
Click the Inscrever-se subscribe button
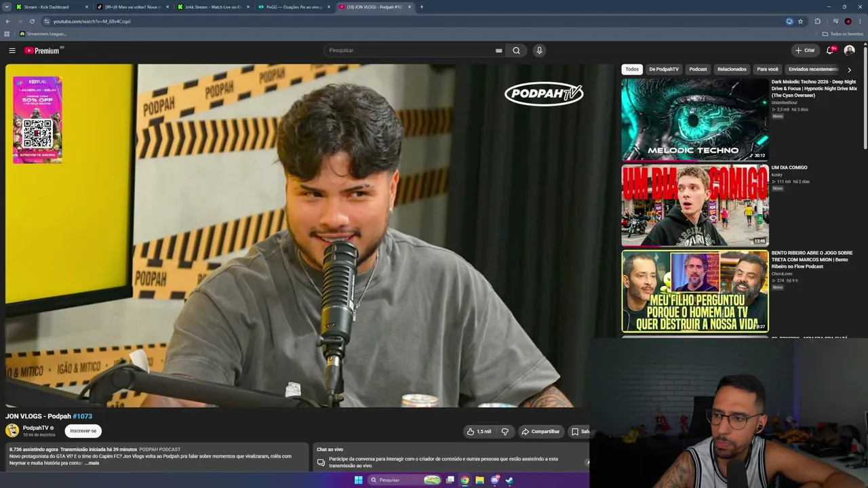pyautogui.click(x=83, y=431)
